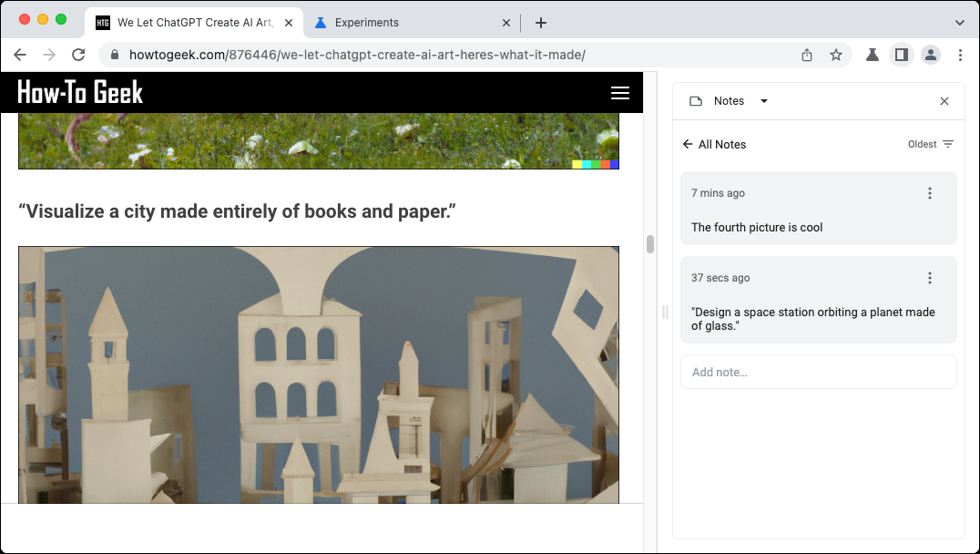Screen dimensions: 980x554
Task: Open the profile avatar icon
Action: pyautogui.click(x=930, y=55)
